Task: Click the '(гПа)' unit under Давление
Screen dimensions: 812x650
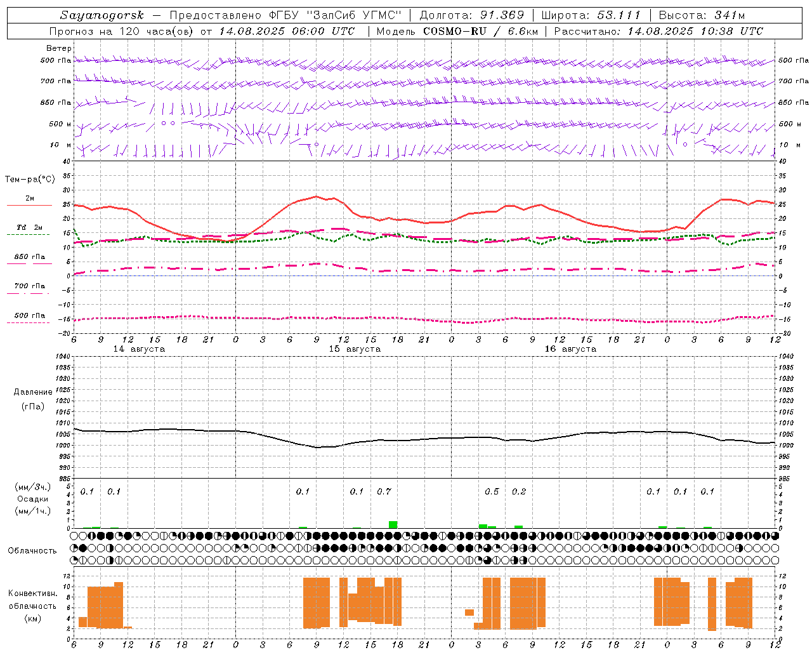Action: [x=33, y=406]
